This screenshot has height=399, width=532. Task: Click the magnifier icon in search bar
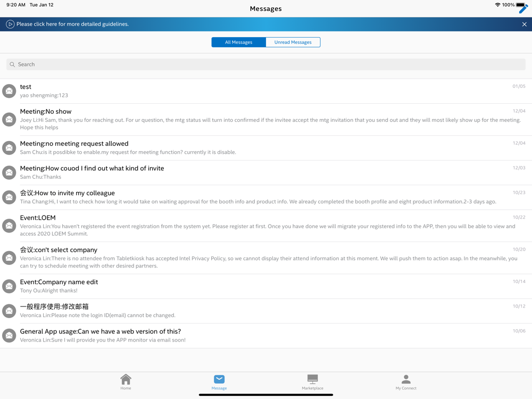pyautogui.click(x=12, y=64)
